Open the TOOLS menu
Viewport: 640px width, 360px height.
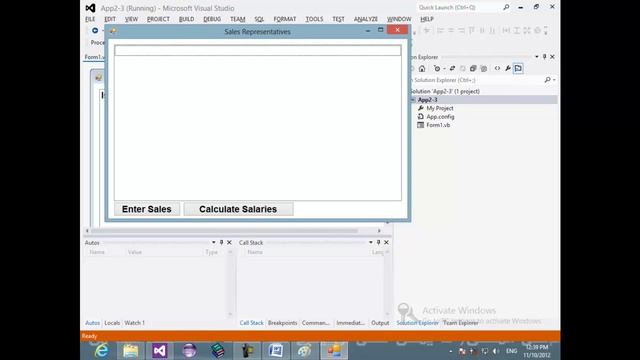point(314,19)
